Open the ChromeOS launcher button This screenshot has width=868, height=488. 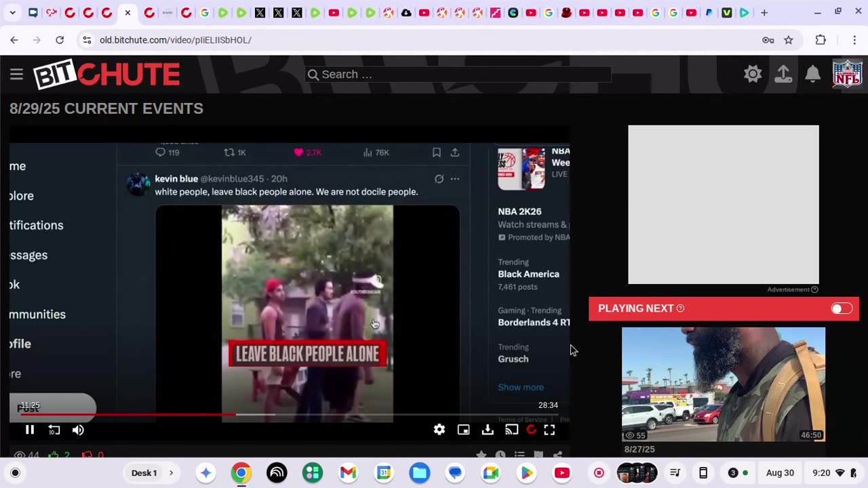(16, 473)
